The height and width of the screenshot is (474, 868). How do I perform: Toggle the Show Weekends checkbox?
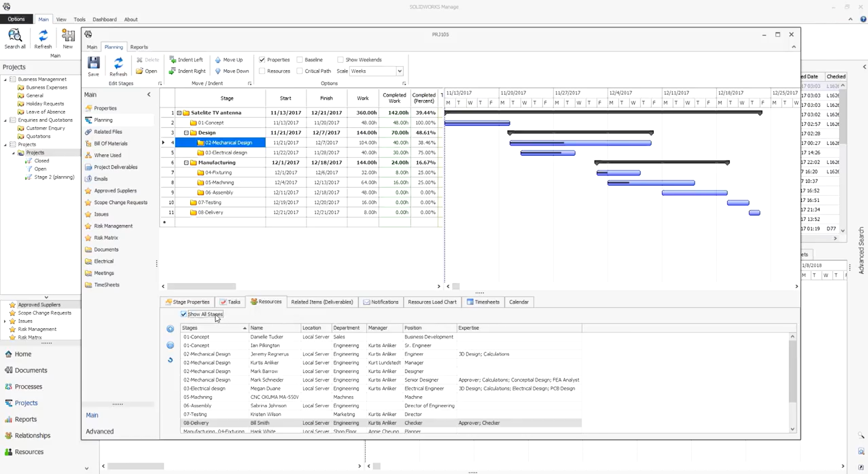pyautogui.click(x=340, y=60)
